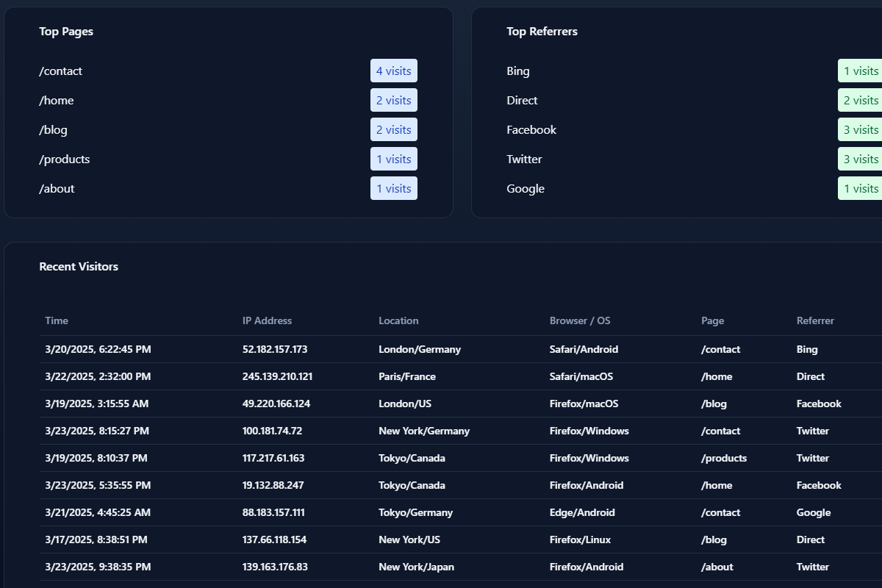
Task: Select Twitter in Top Referrers list
Action: 524,159
